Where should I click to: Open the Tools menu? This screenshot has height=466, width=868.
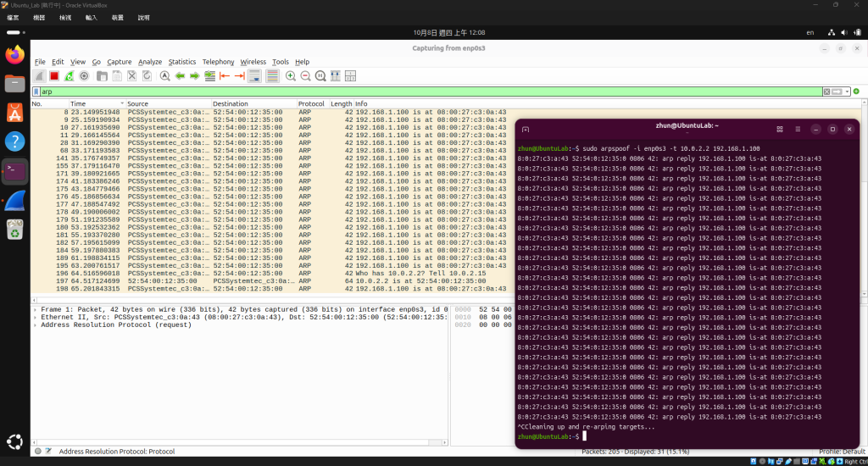pyautogui.click(x=280, y=62)
